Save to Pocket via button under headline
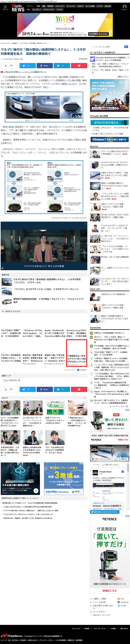The height and width of the screenshot is (644, 130). [79, 65]
